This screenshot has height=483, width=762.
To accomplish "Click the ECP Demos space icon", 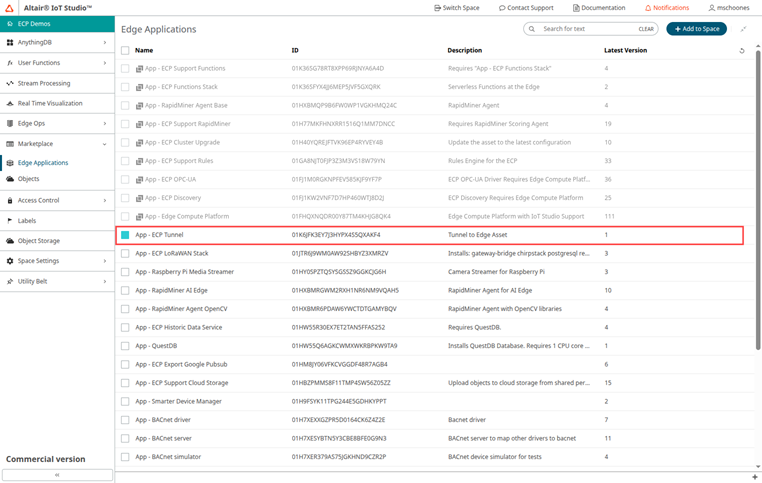I will pyautogui.click(x=10, y=24).
